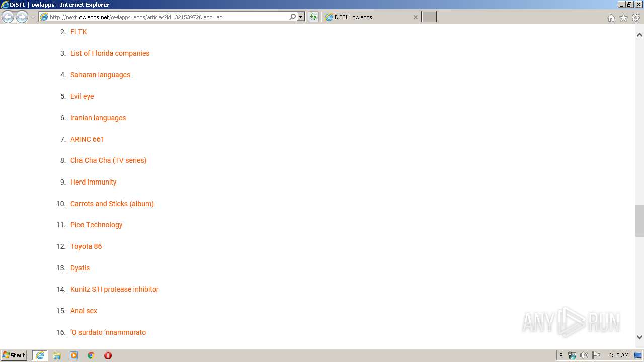Click the Show desktop tray icon
The height and width of the screenshot is (362, 644).
pos(638,355)
